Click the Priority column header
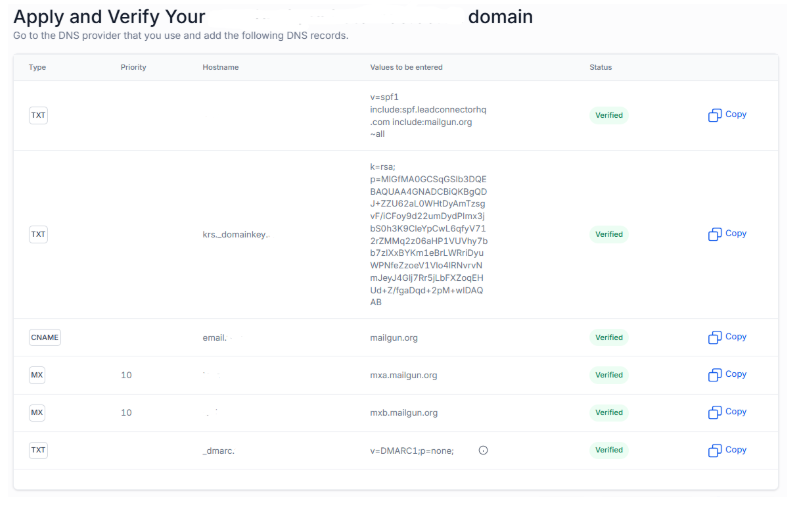This screenshot has width=787, height=505. coord(134,67)
